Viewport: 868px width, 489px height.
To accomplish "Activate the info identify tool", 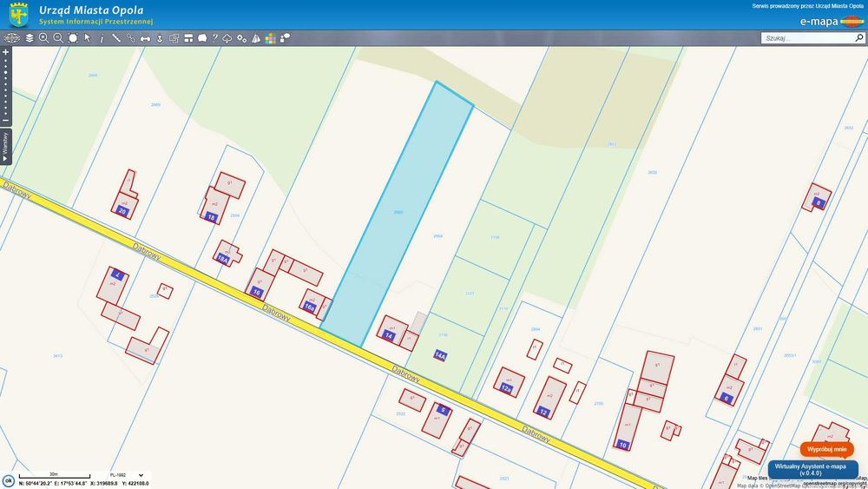I will (x=102, y=38).
